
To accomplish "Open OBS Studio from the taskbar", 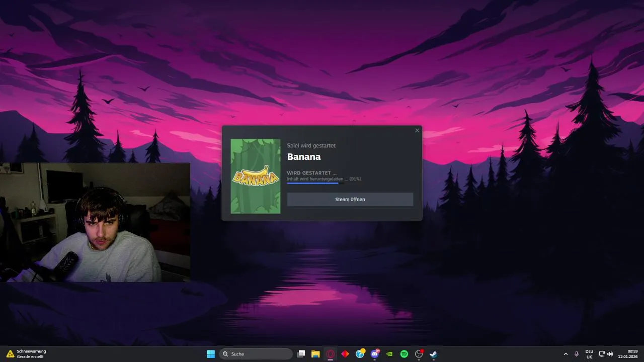I will (x=419, y=354).
